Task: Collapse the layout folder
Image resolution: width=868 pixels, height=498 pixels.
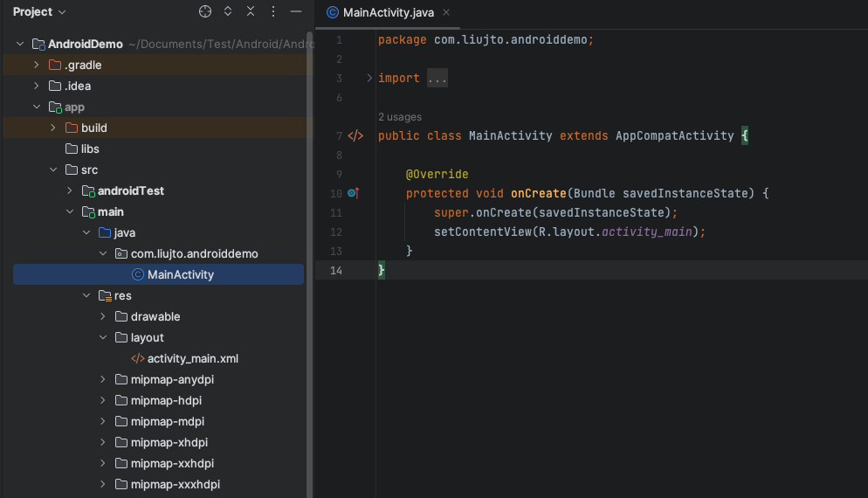Action: pos(103,337)
